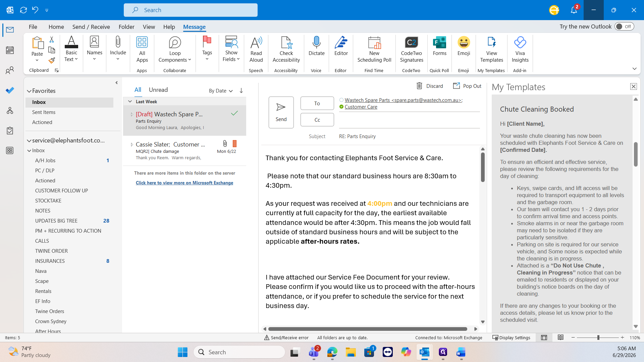Toggle Try the new Outlook switch

(x=624, y=26)
